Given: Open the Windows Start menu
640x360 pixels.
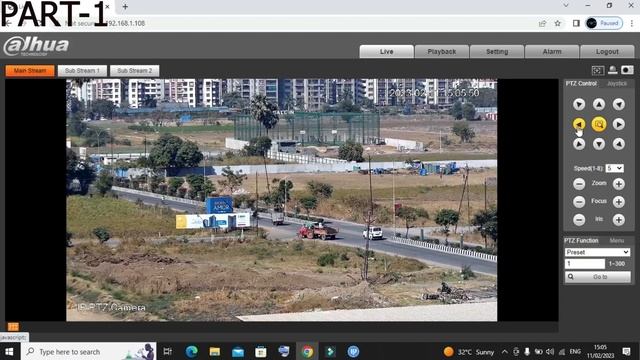Looking at the screenshot, I should pyautogui.click(x=9, y=351).
